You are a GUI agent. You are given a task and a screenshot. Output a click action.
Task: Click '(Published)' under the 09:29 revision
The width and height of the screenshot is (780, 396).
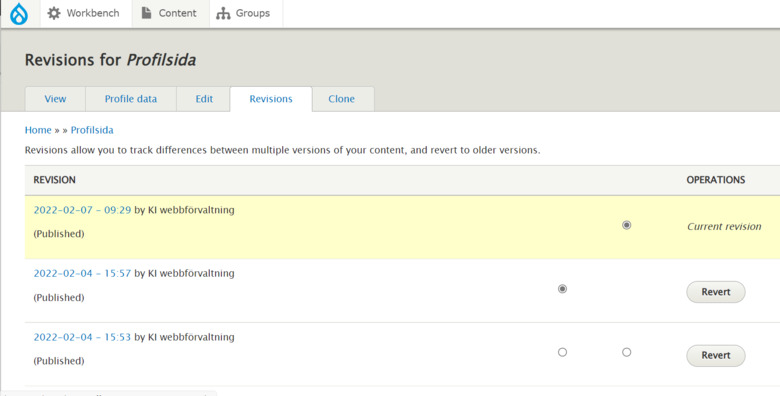pyautogui.click(x=59, y=234)
